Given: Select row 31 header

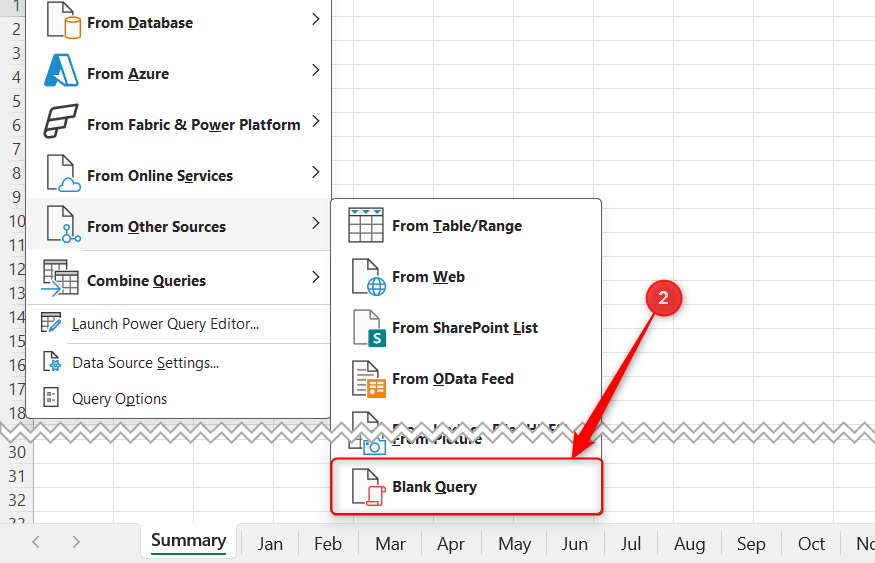Looking at the screenshot, I should tap(17, 476).
